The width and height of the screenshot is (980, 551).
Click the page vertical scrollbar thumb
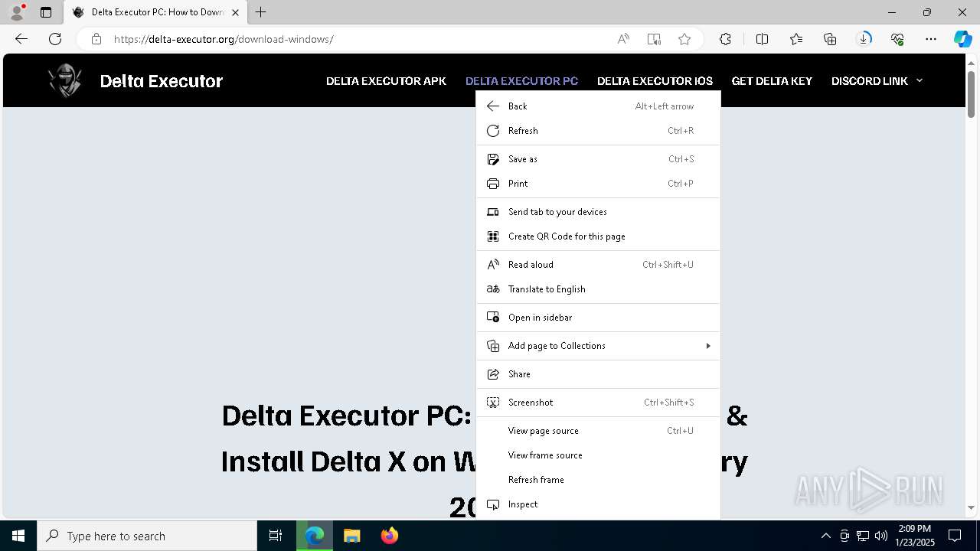click(x=971, y=94)
